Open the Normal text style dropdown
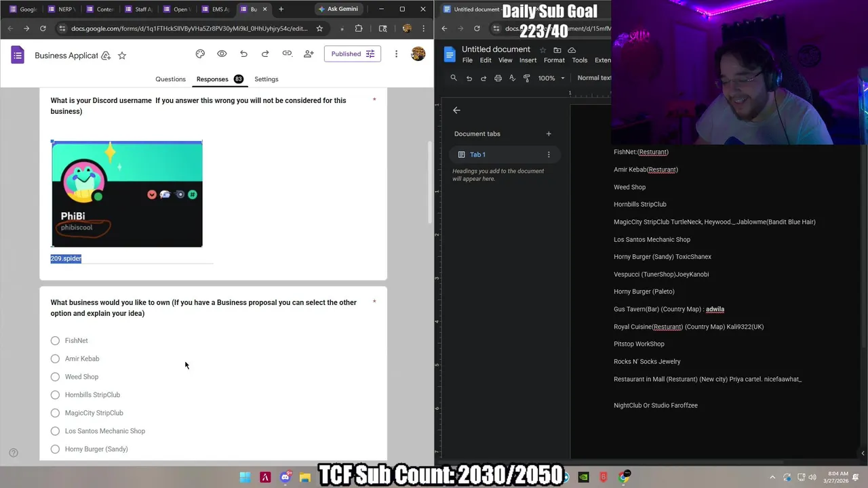 593,78
